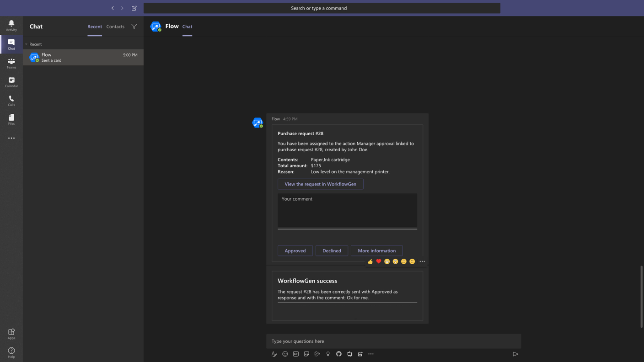Image resolution: width=644 pixels, height=362 pixels.
Task: Click the Paper,Ink cartridge contents value
Action: tap(330, 160)
